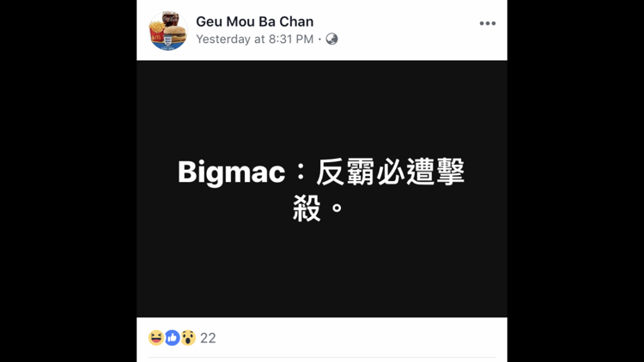644x362 pixels.
Task: Tap the fries and burger avatar thumbnail
Action: click(168, 31)
